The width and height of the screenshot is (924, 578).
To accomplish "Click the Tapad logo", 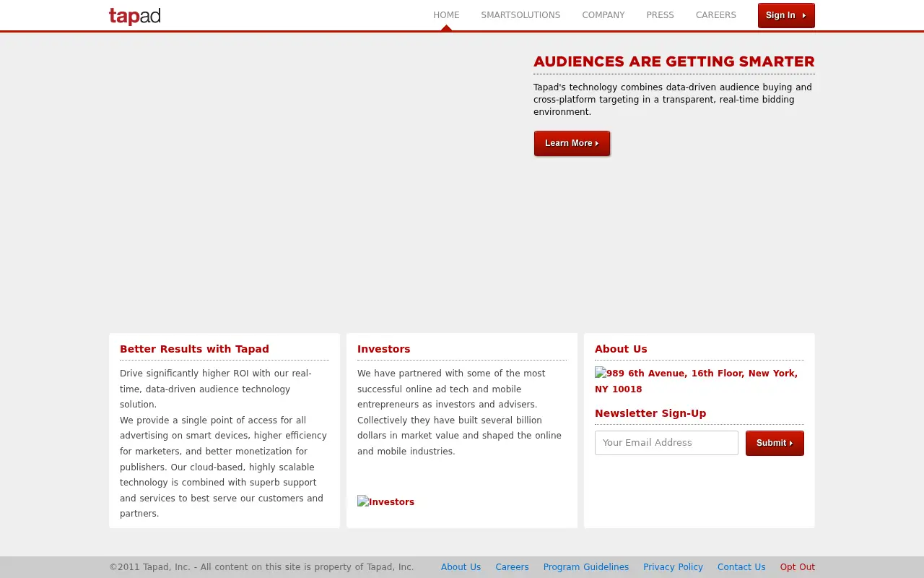I will 134,16.
